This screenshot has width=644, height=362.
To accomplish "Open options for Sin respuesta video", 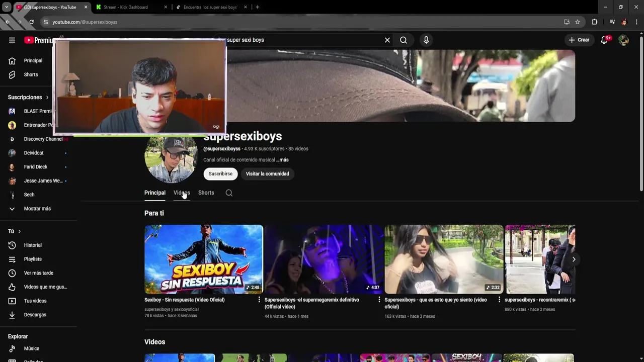I will pyautogui.click(x=260, y=300).
